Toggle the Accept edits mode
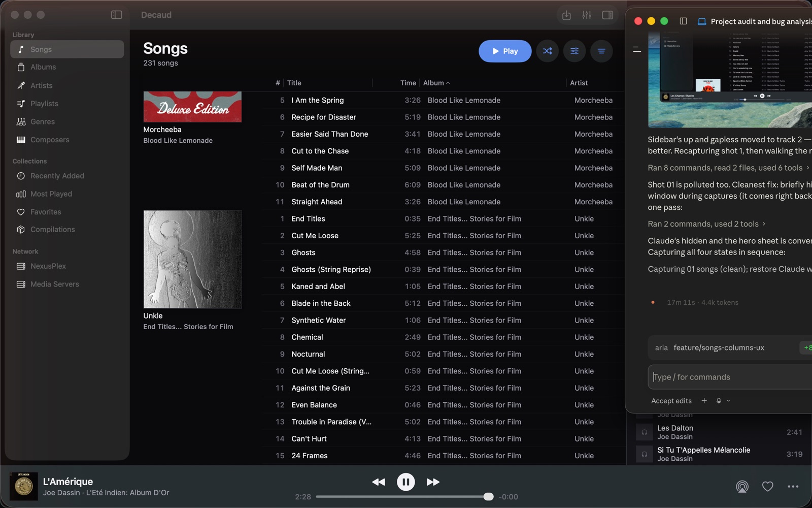 pos(671,401)
